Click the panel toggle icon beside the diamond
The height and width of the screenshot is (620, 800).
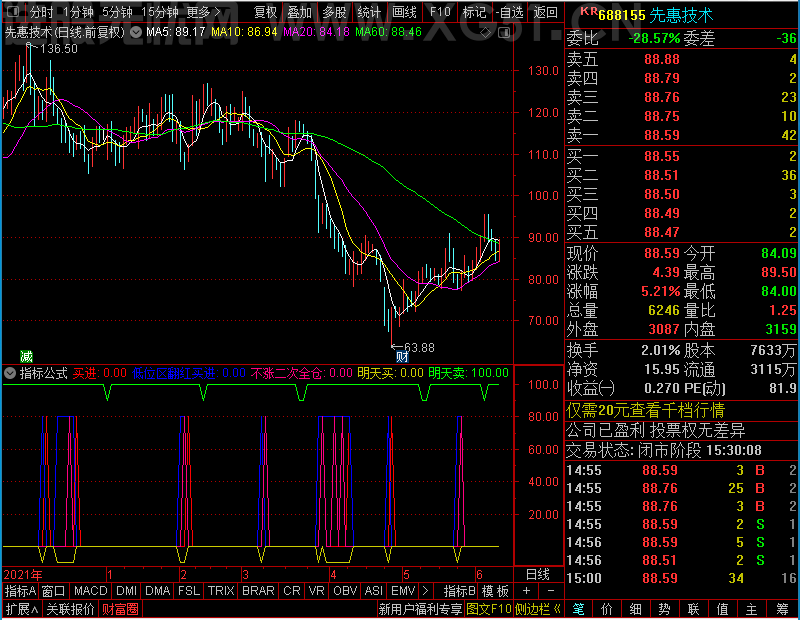(504, 33)
